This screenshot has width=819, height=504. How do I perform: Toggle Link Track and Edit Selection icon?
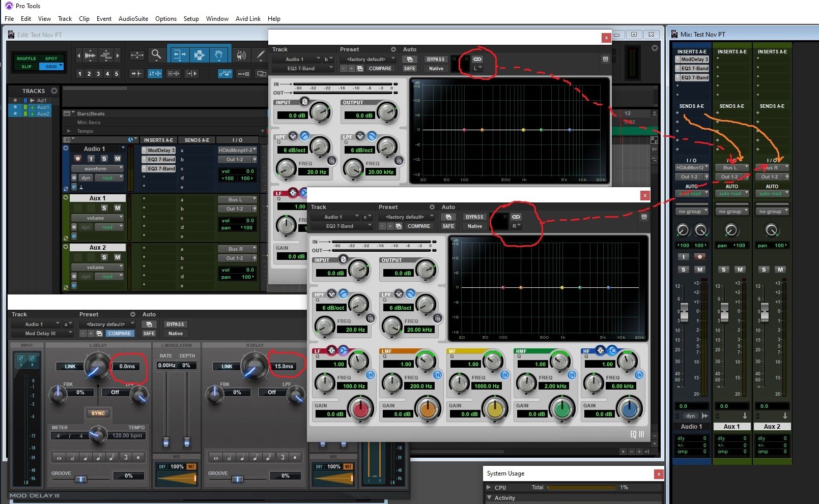click(x=174, y=74)
